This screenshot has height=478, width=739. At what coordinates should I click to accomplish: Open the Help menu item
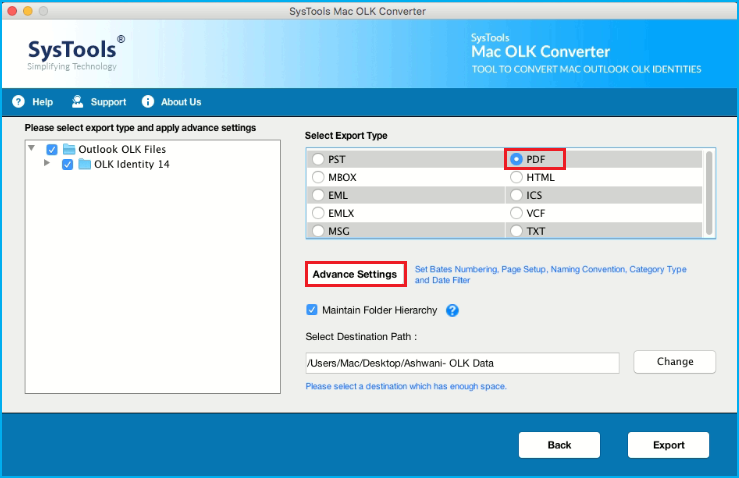pyautogui.click(x=42, y=102)
